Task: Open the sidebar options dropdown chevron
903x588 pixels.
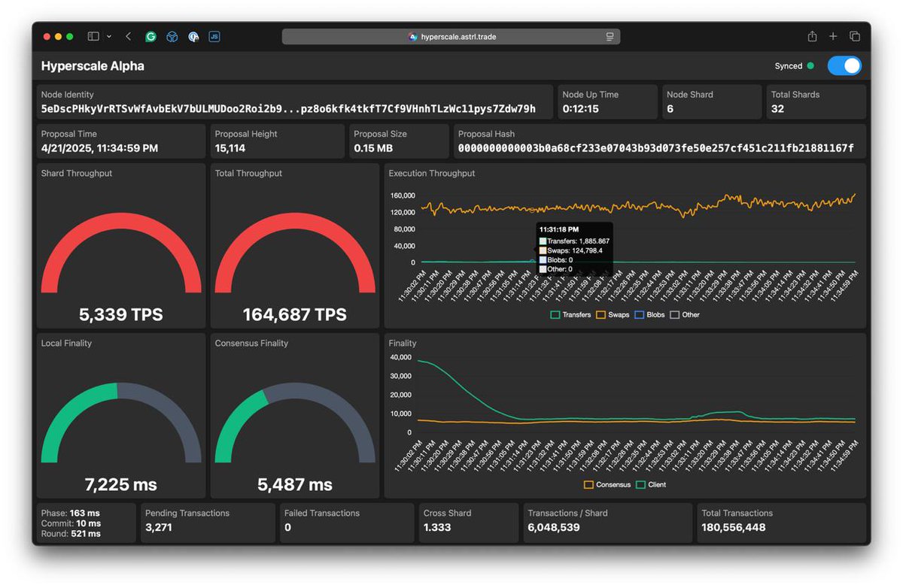Action: click(109, 36)
